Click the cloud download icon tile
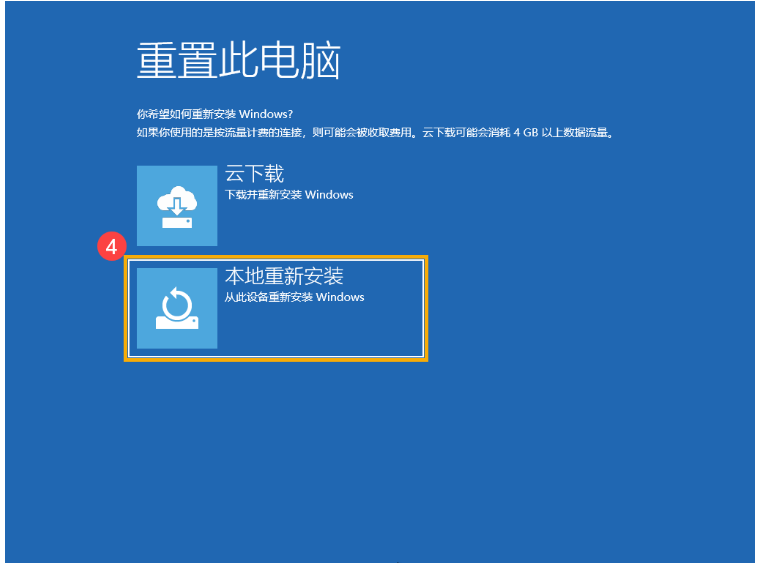This screenshot has width=760, height=573. (177, 206)
